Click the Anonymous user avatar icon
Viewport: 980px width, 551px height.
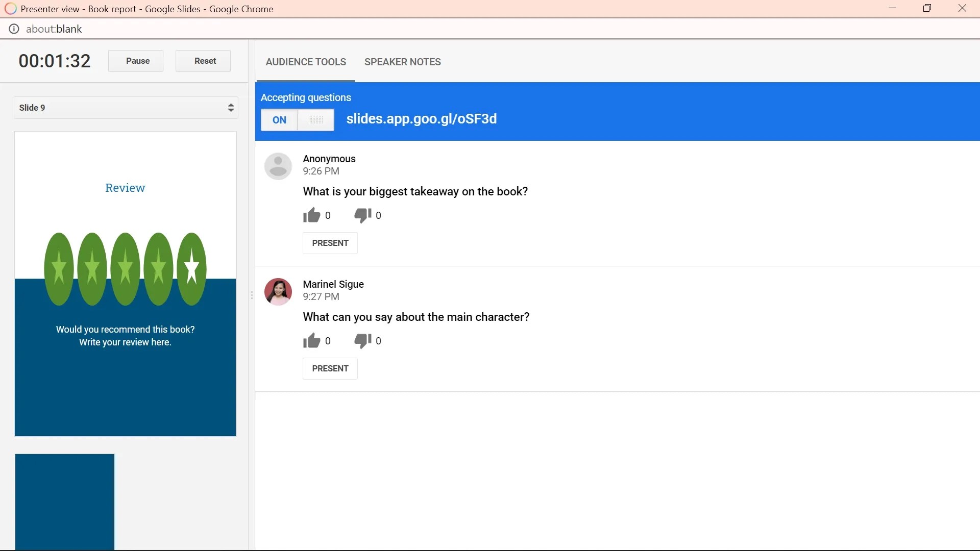point(278,166)
